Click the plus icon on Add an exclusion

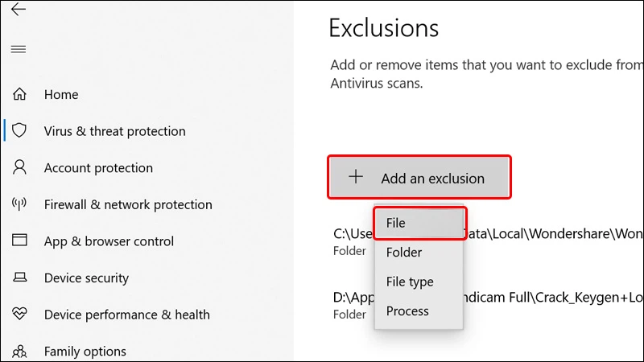click(x=355, y=178)
